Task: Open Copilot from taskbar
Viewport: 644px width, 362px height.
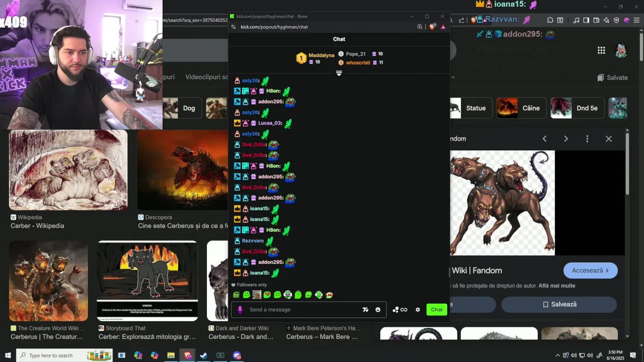Action: 154,355
